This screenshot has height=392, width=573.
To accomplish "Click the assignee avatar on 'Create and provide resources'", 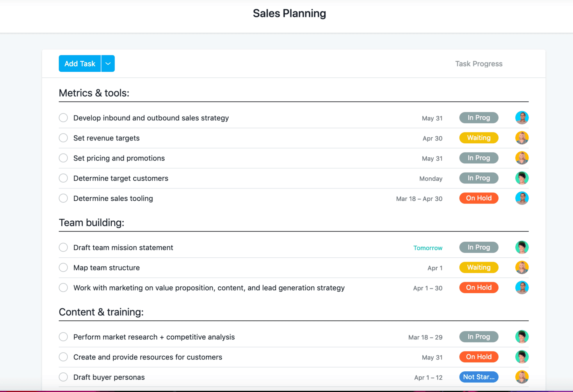I will (x=522, y=357).
